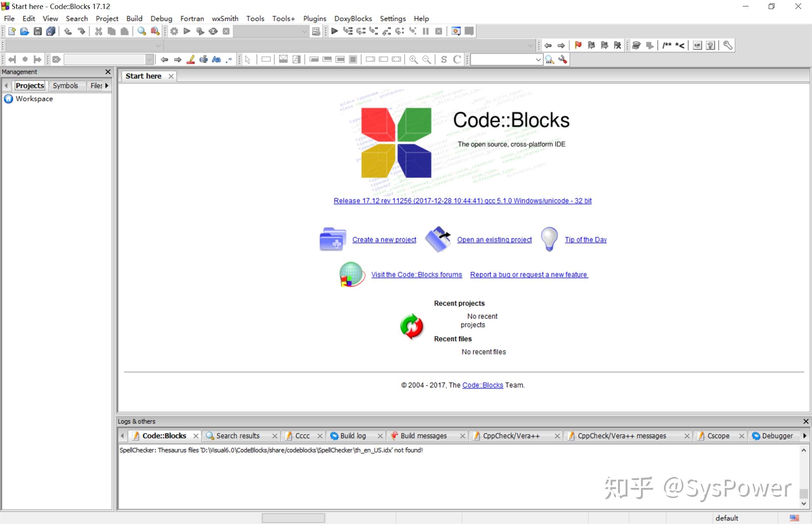Click Report a bug or request feature link

click(x=529, y=274)
